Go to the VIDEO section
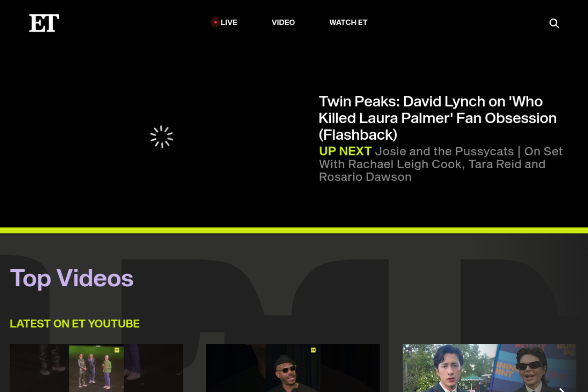This screenshot has width=588, height=392. 283,23
